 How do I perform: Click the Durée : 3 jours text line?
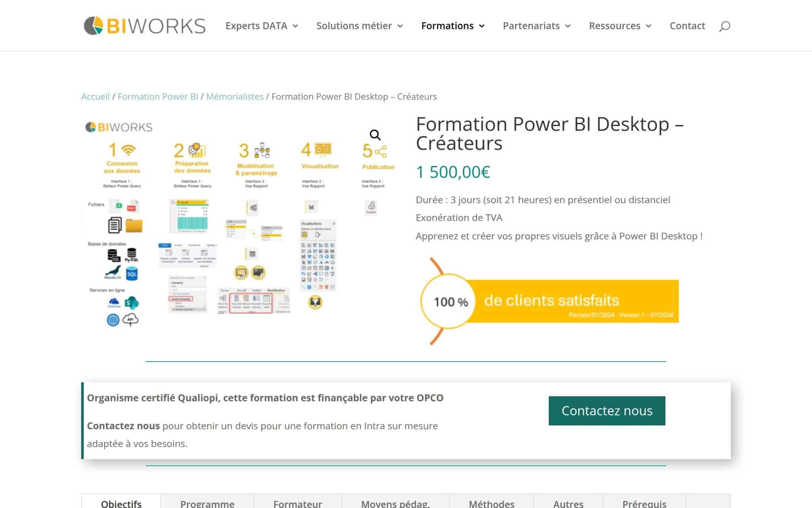(543, 200)
